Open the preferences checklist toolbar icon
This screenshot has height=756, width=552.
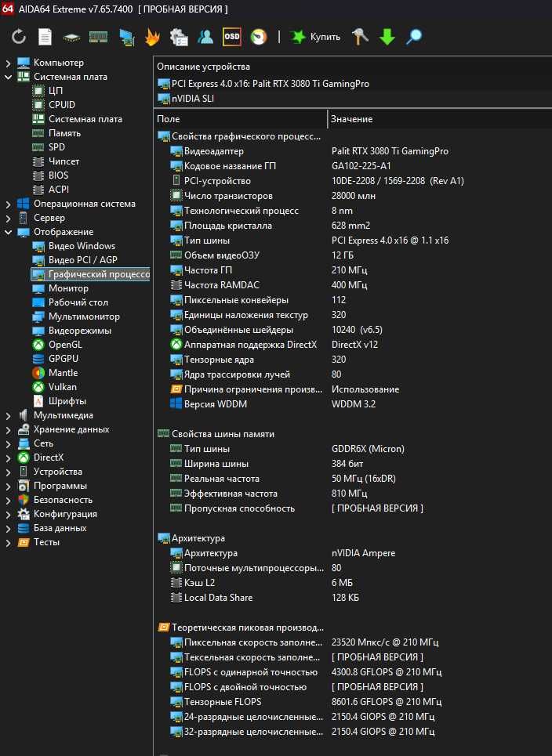pos(179,37)
